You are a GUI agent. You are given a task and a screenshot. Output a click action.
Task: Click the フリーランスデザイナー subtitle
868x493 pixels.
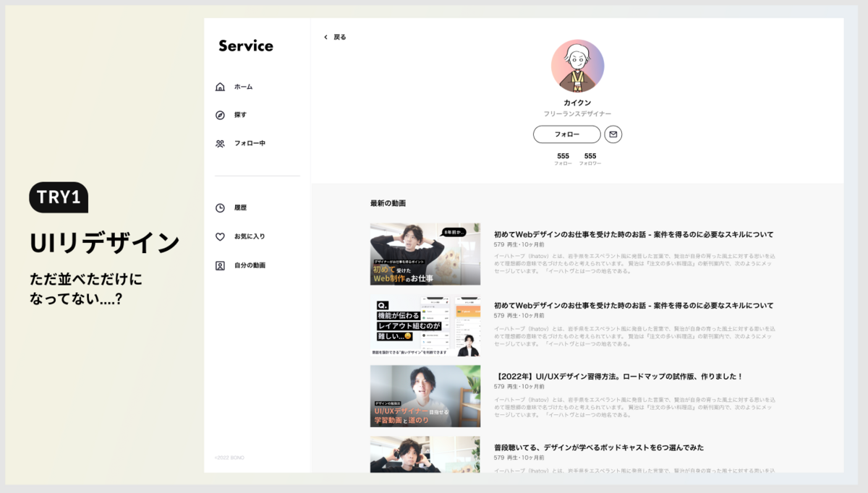[577, 114]
